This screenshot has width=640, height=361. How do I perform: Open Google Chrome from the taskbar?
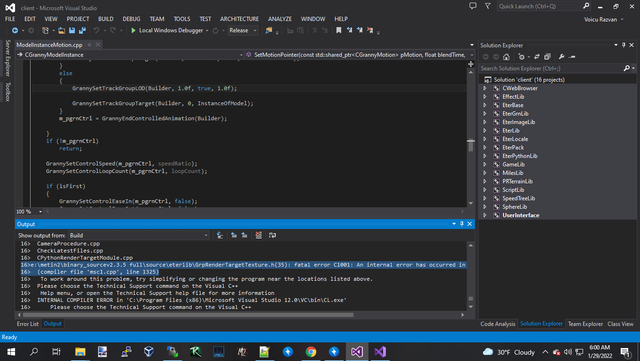coord(311,352)
